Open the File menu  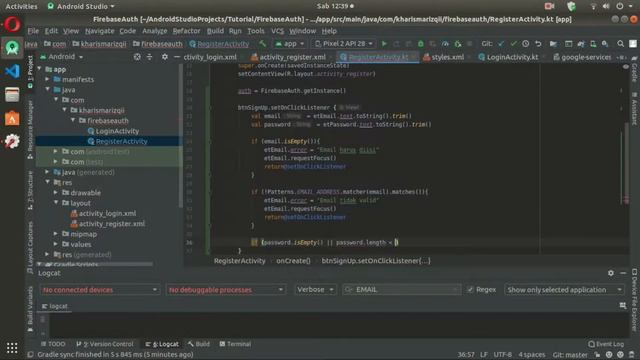click(33, 31)
